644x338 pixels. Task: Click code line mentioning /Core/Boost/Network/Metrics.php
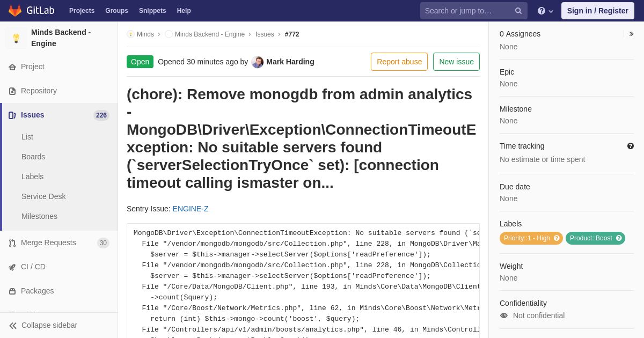pyautogui.click(x=311, y=308)
